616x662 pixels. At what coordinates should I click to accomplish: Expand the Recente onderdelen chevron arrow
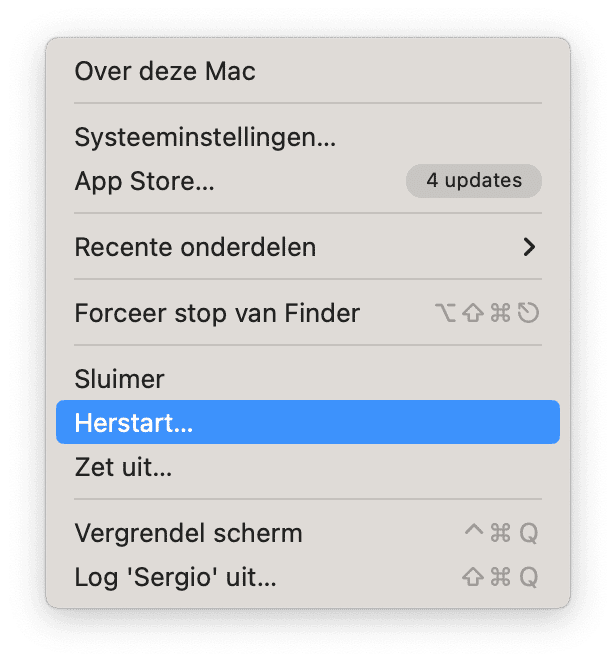click(529, 246)
